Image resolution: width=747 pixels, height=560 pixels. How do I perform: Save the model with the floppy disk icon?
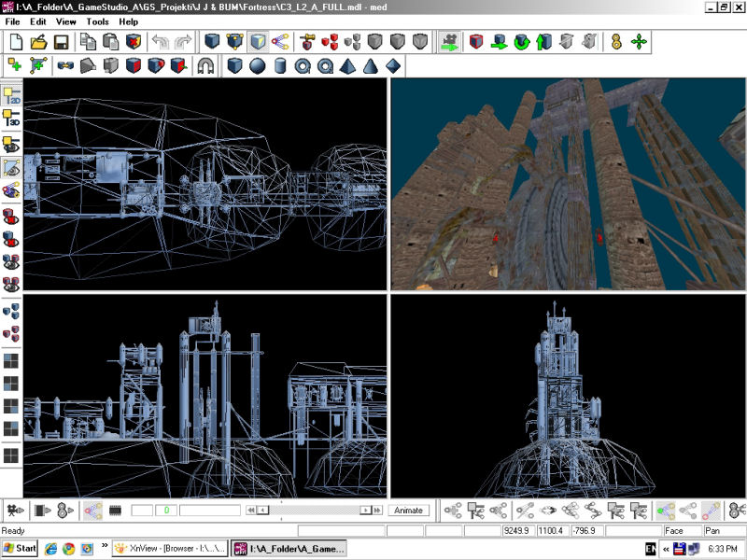[61, 42]
